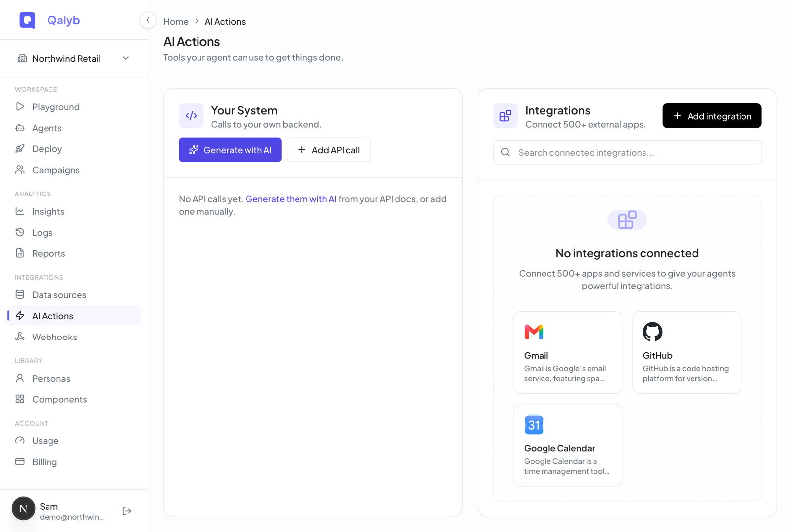Screen dimensions: 792x532
Task: Click the Integrations header blocks icon
Action: coord(505,116)
